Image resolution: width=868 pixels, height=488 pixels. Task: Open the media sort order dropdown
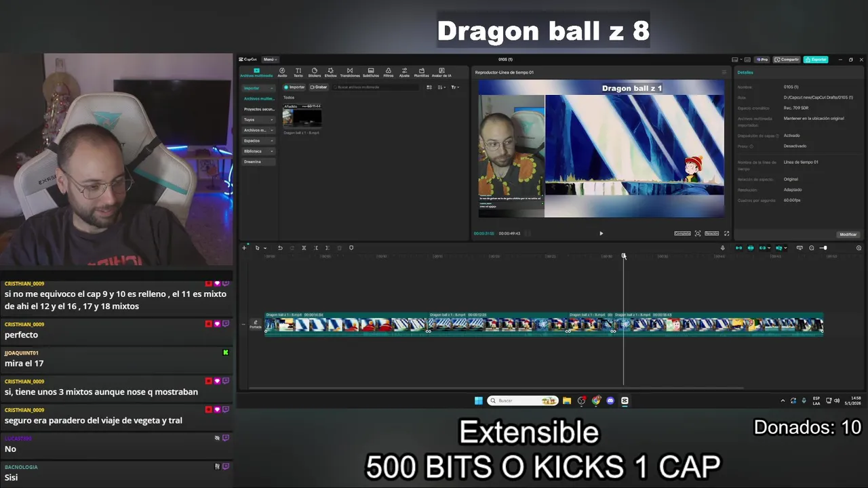pos(441,87)
